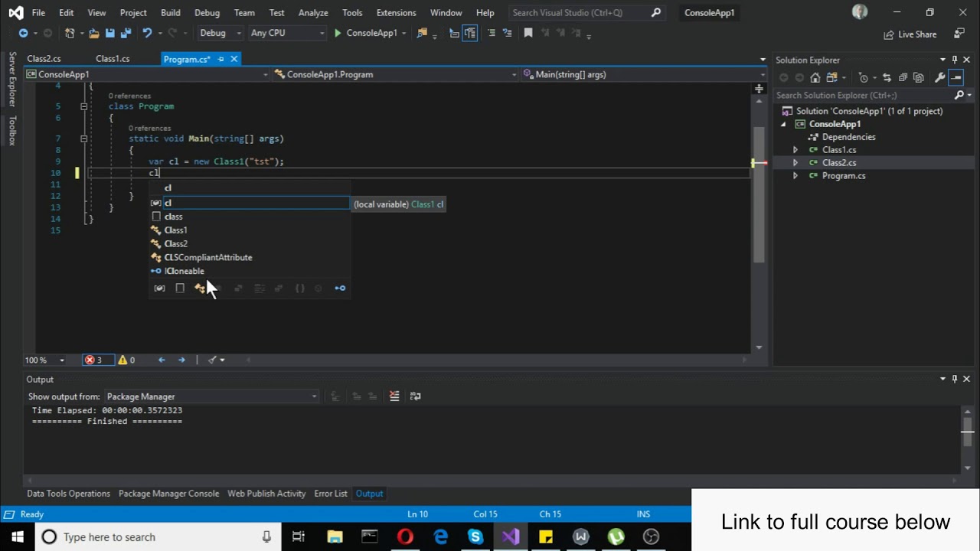This screenshot has height=551, width=980.
Task: Click the Live Share button
Action: [910, 34]
